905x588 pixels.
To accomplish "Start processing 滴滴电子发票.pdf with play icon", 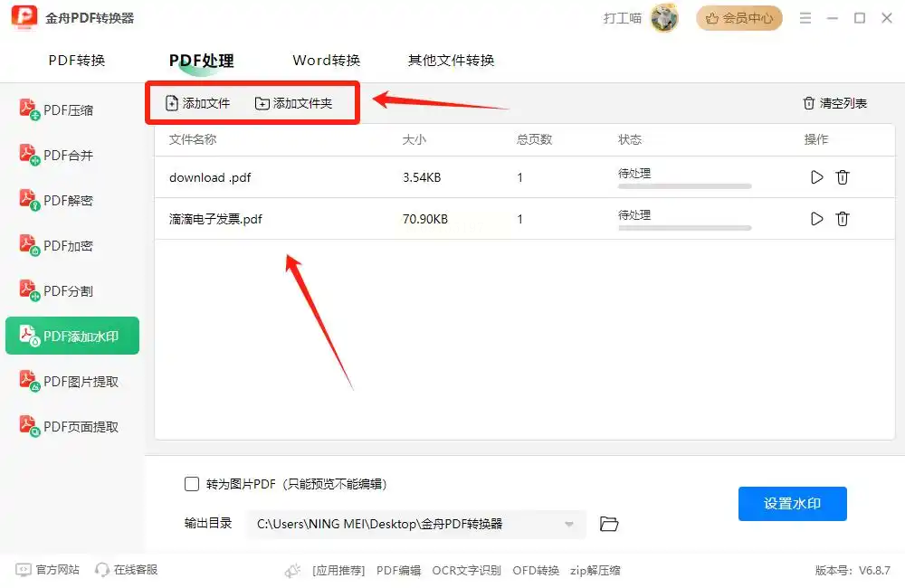I will click(x=816, y=219).
